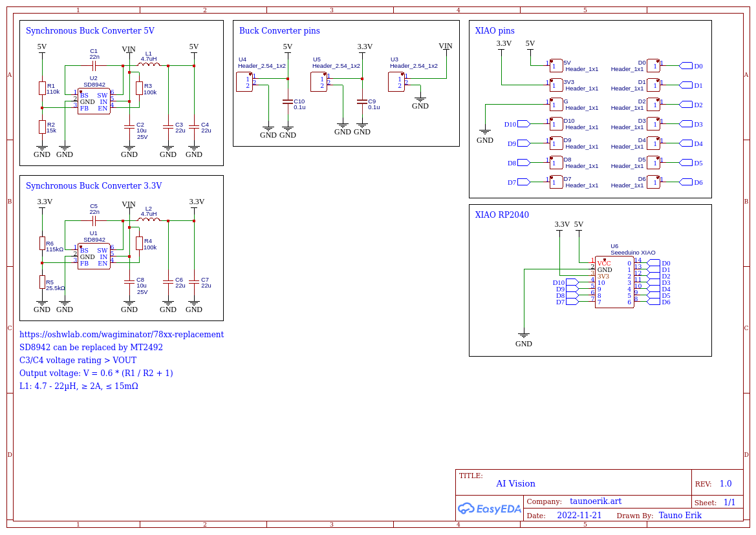Select the L2 4.7uH inductor symbol
Viewport: 756px width, 535px height.
click(149, 220)
